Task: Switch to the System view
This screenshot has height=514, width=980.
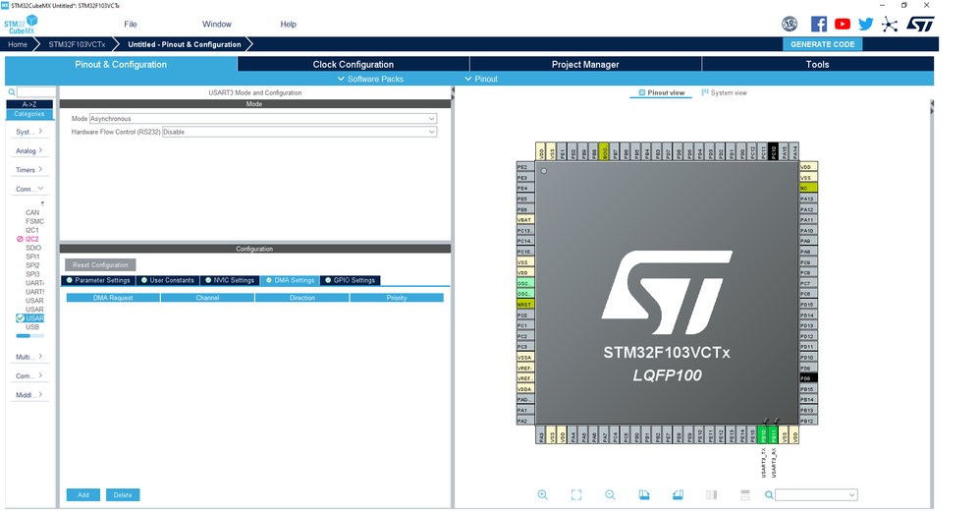Action: click(725, 92)
